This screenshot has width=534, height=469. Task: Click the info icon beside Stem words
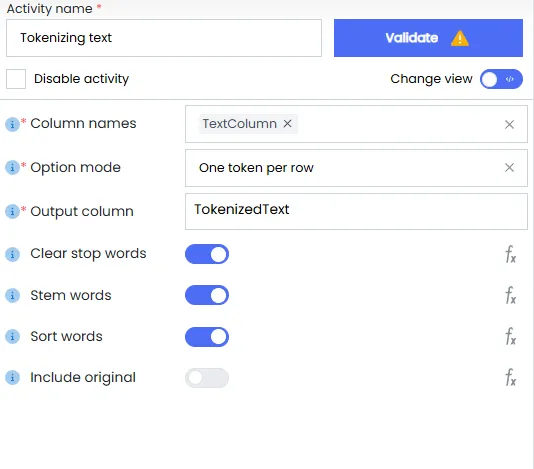click(12, 295)
